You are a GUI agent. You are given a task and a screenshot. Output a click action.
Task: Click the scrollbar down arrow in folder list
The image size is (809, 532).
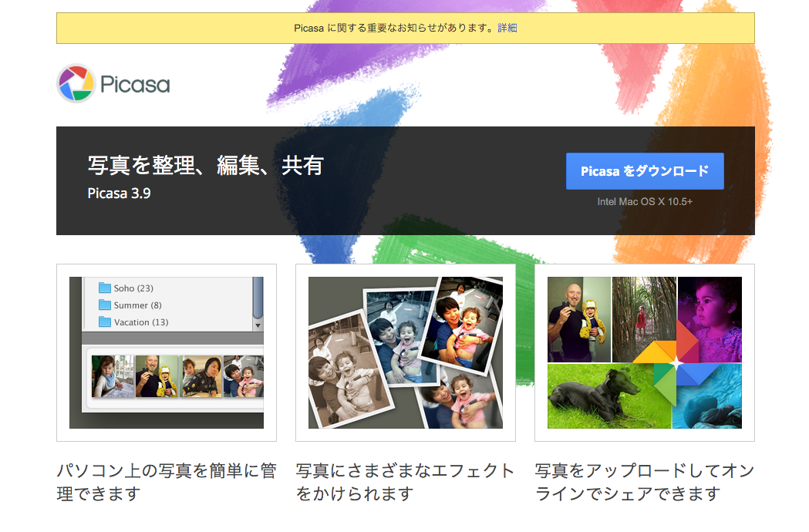tap(258, 325)
